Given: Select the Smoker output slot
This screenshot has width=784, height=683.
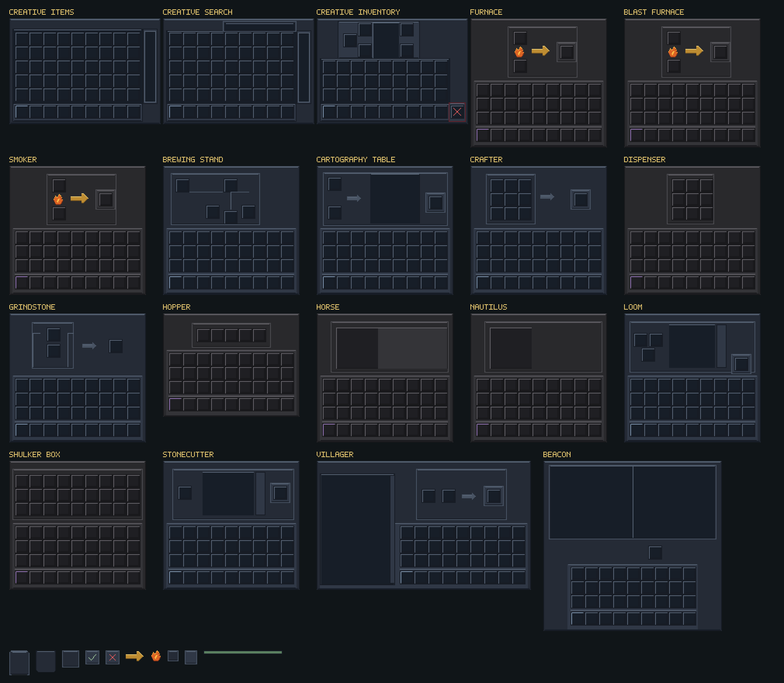Looking at the screenshot, I should click(106, 199).
